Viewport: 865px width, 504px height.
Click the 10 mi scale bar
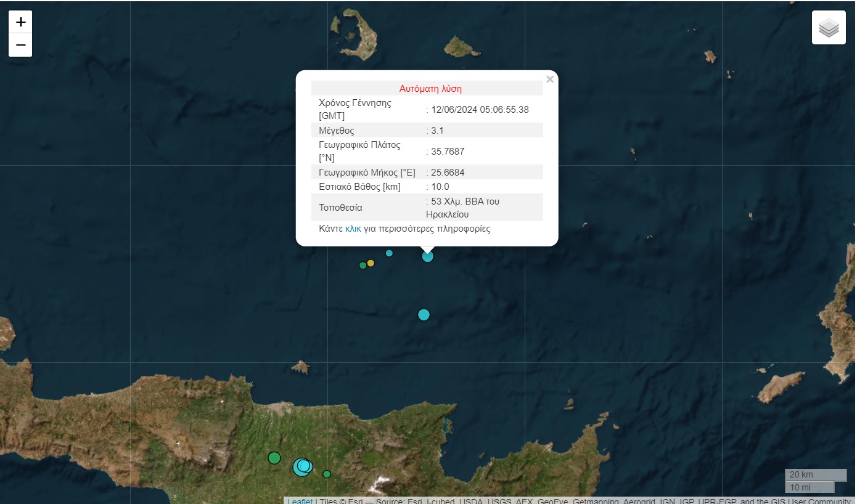pos(810,487)
